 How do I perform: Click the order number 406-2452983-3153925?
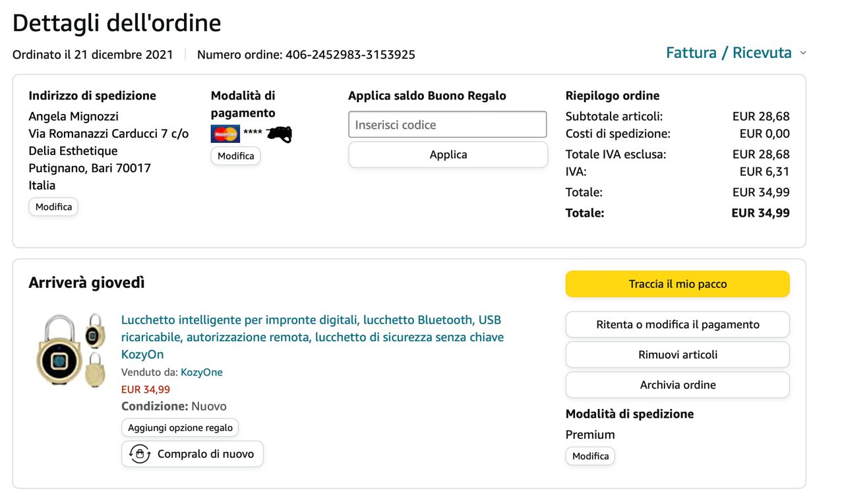(x=350, y=55)
